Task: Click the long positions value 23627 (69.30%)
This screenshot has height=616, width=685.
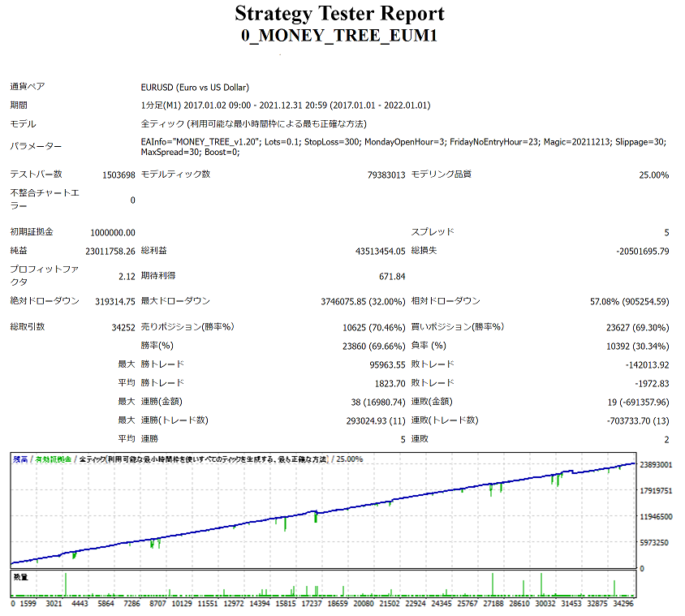Action: pos(638,328)
